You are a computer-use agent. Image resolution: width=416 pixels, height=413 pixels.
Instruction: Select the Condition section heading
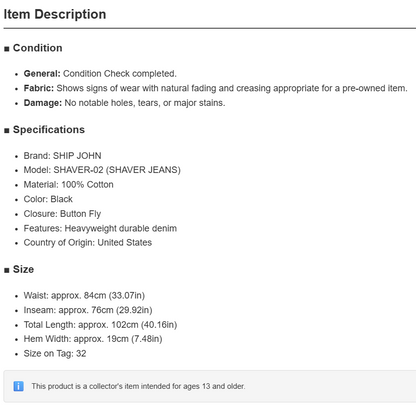[x=37, y=48]
